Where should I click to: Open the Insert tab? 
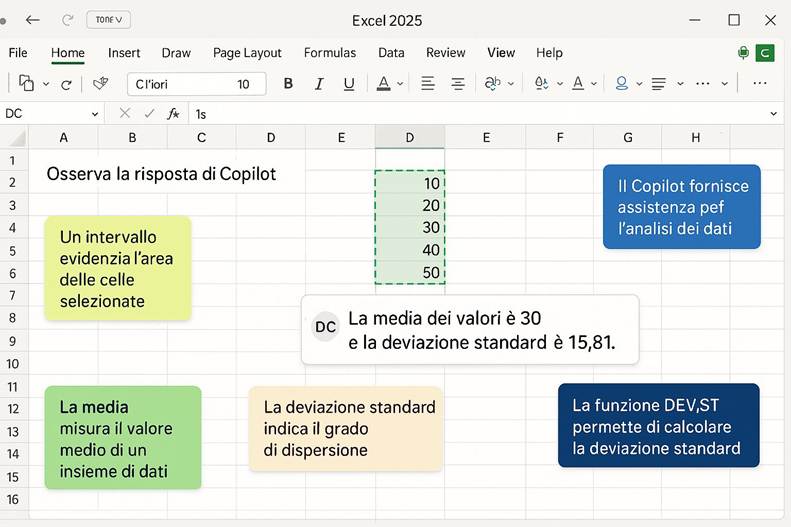tap(124, 53)
